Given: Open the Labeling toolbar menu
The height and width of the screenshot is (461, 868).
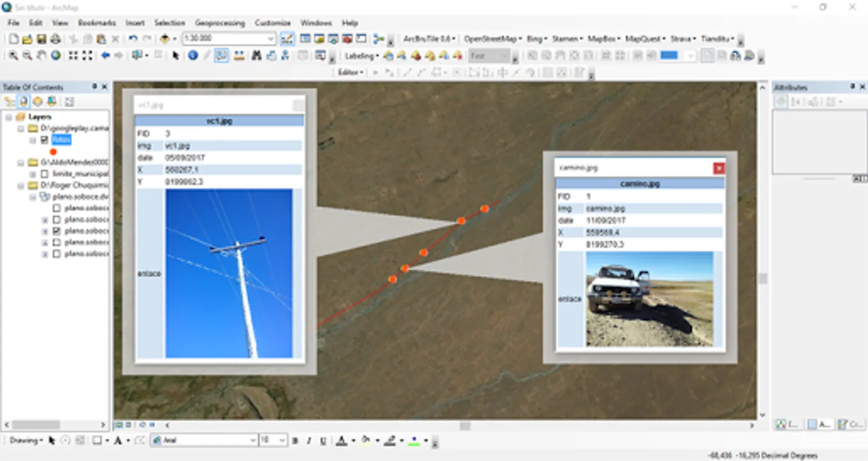Looking at the screenshot, I should coord(361,56).
